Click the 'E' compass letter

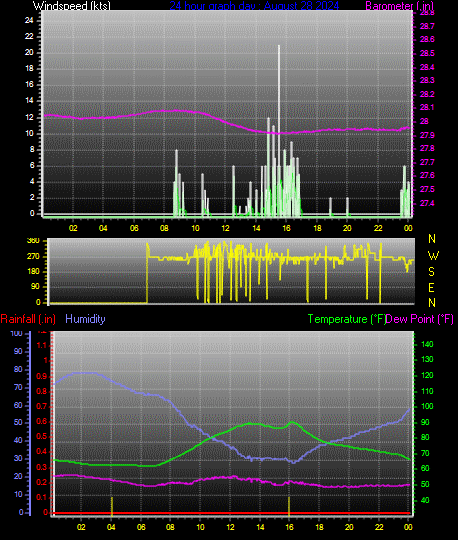click(431, 288)
